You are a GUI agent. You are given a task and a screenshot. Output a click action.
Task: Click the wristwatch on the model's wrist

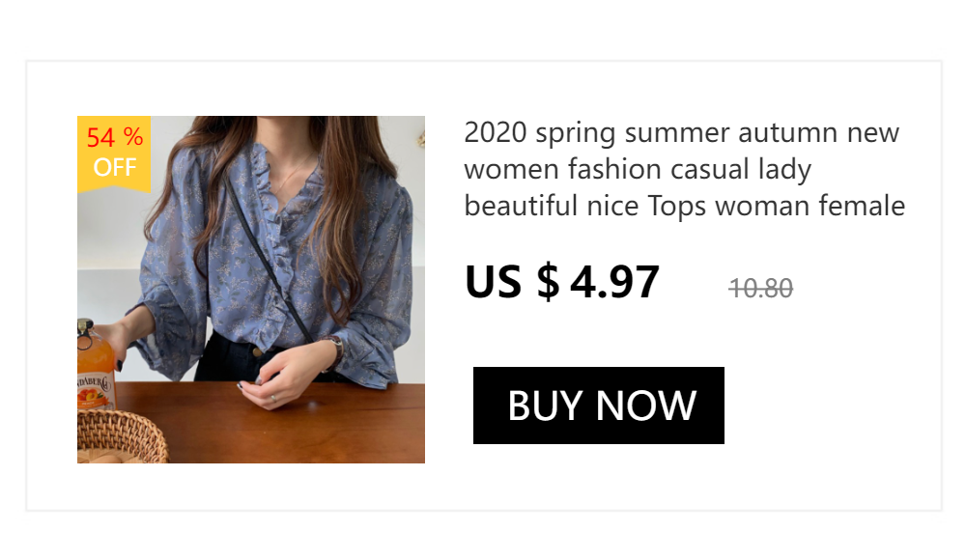click(x=335, y=349)
